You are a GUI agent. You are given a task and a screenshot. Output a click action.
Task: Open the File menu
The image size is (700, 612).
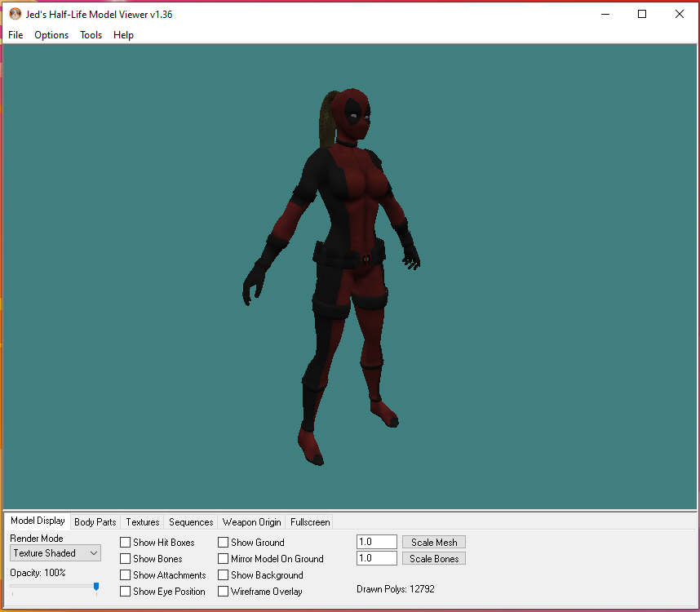pyautogui.click(x=16, y=35)
